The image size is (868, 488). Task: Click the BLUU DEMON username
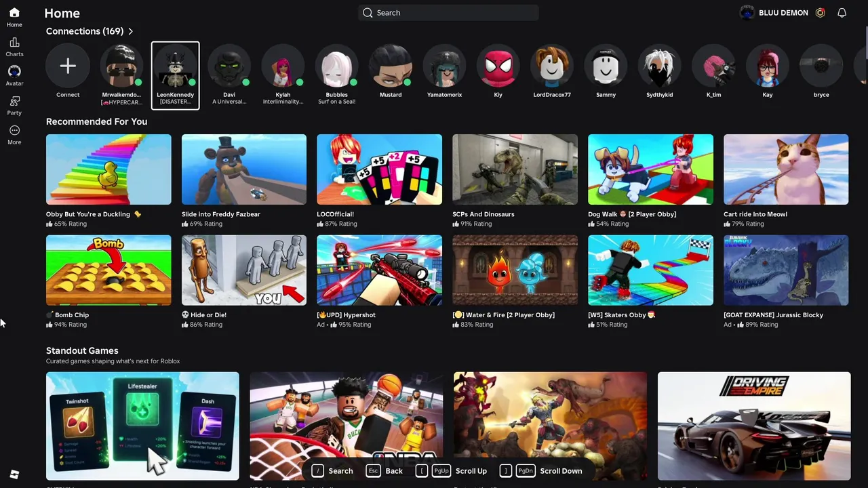click(x=783, y=13)
